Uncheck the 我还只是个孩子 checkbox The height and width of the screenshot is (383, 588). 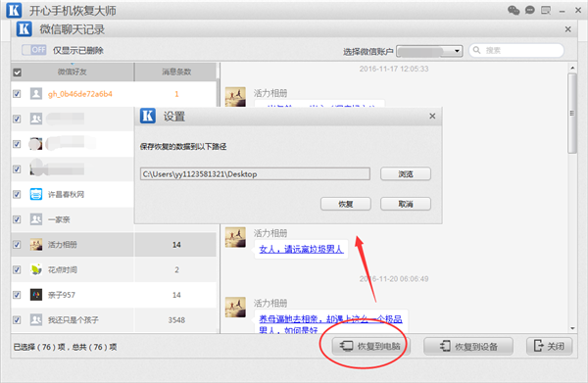pyautogui.click(x=17, y=319)
